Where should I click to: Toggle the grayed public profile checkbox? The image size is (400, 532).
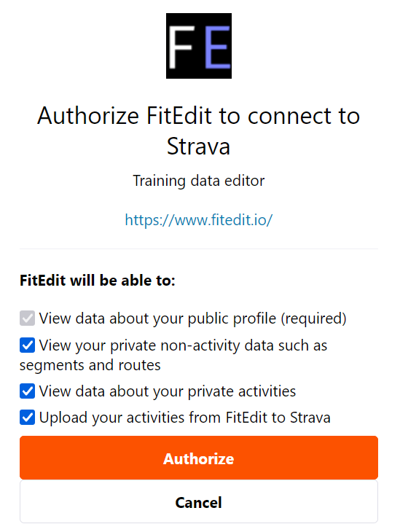(x=27, y=318)
